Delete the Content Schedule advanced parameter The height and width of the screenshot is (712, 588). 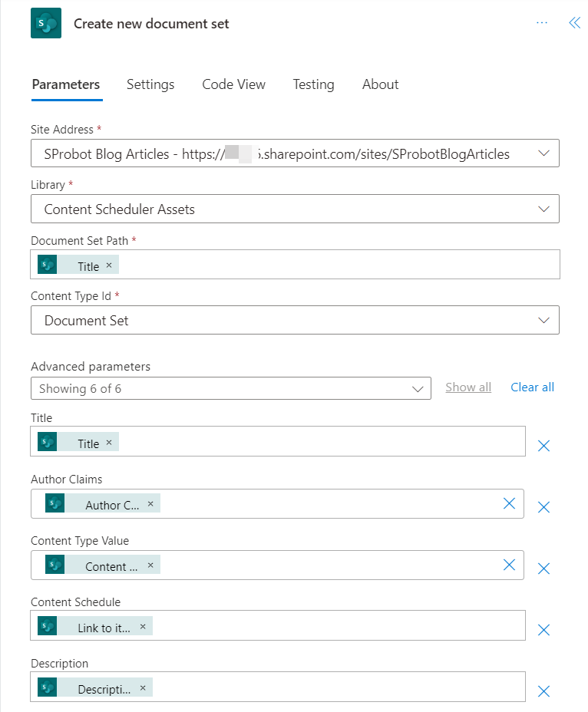pos(544,630)
